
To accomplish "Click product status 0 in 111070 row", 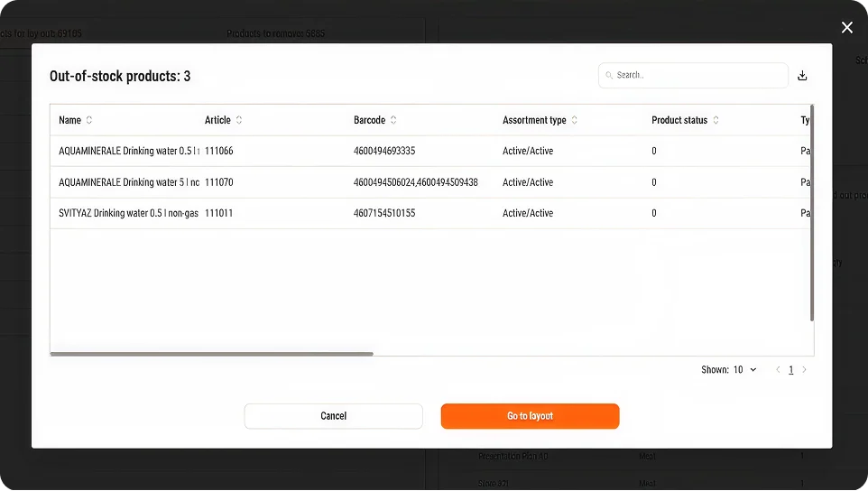I will click(x=654, y=182).
